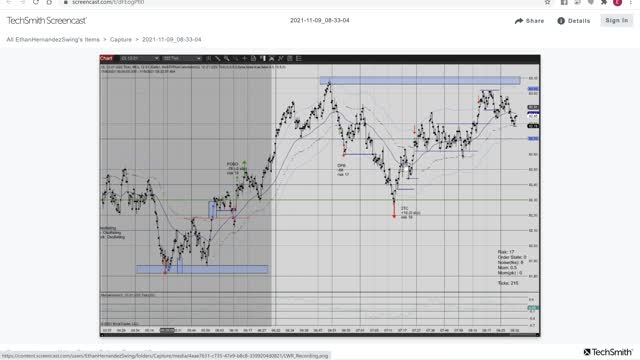Open the Share option
Viewport: 640px width, 360px height.
point(529,21)
